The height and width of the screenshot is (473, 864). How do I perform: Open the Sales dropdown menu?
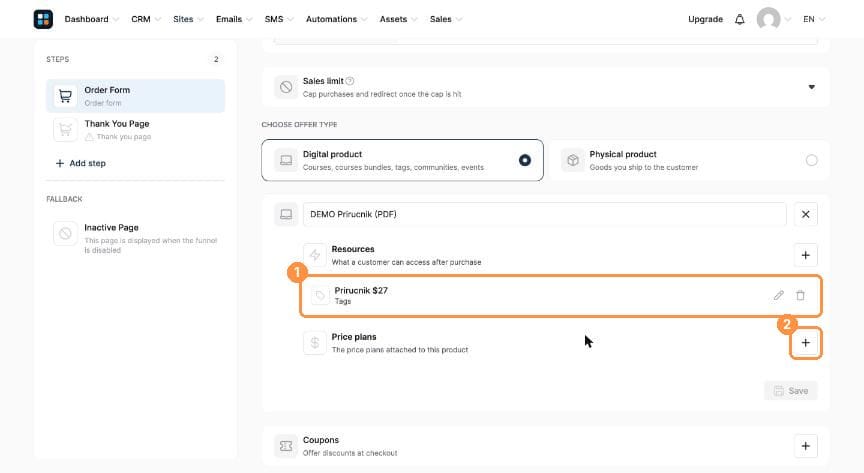(x=445, y=19)
